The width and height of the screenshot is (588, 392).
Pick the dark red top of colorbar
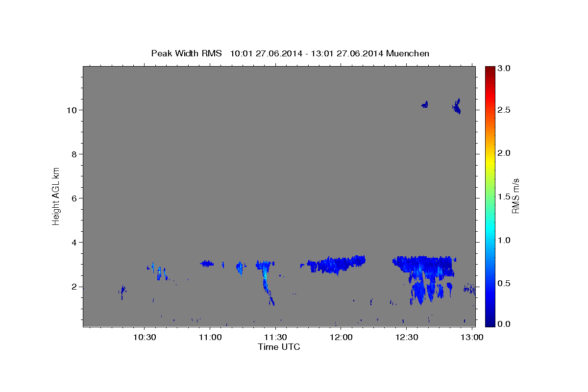point(490,69)
